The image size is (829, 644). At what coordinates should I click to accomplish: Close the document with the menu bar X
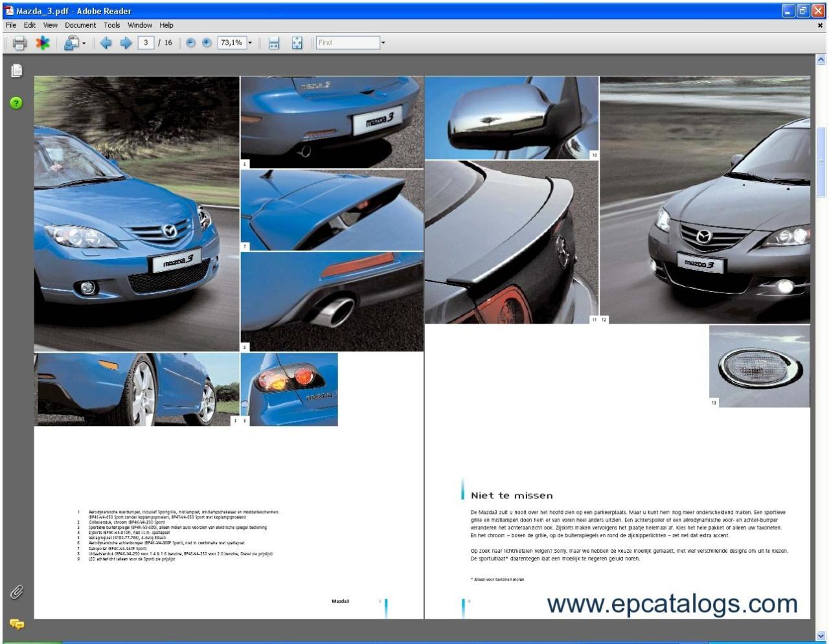pyautogui.click(x=820, y=25)
